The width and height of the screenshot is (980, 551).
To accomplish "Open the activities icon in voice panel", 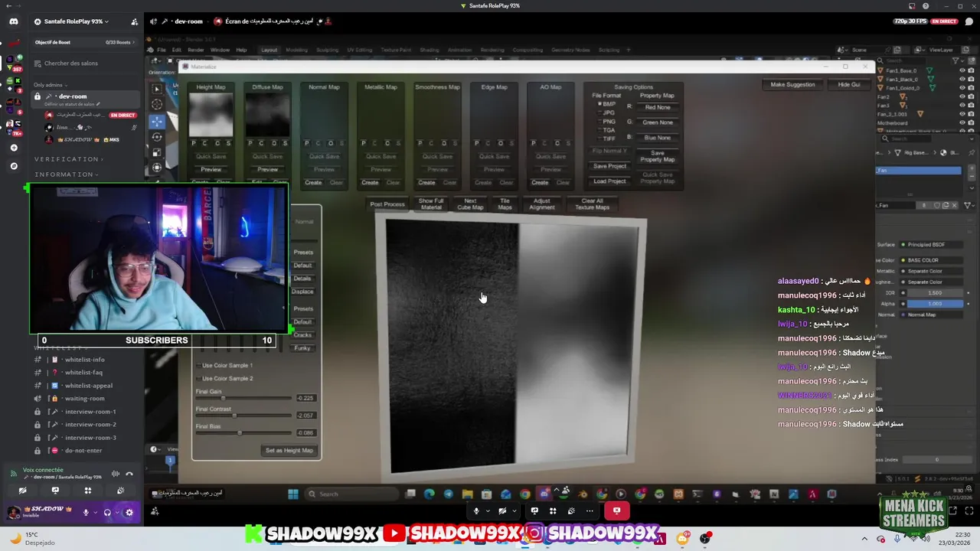I will (87, 491).
